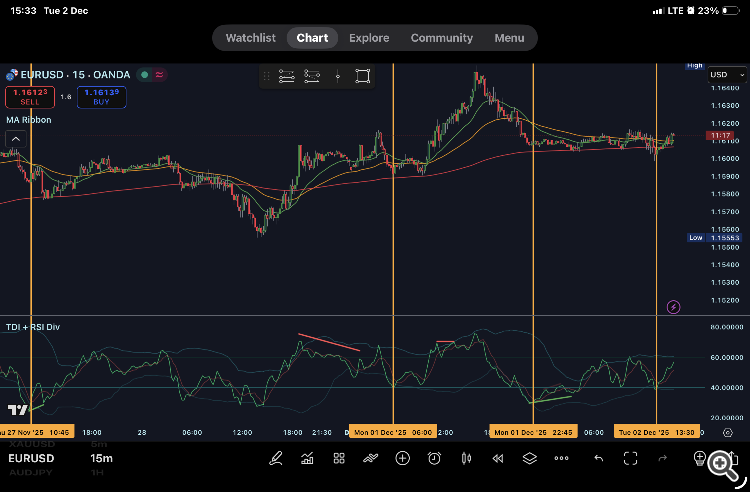Screen dimensions: 750x492
Task: Switch to the Watchlist tab
Action: coord(250,38)
